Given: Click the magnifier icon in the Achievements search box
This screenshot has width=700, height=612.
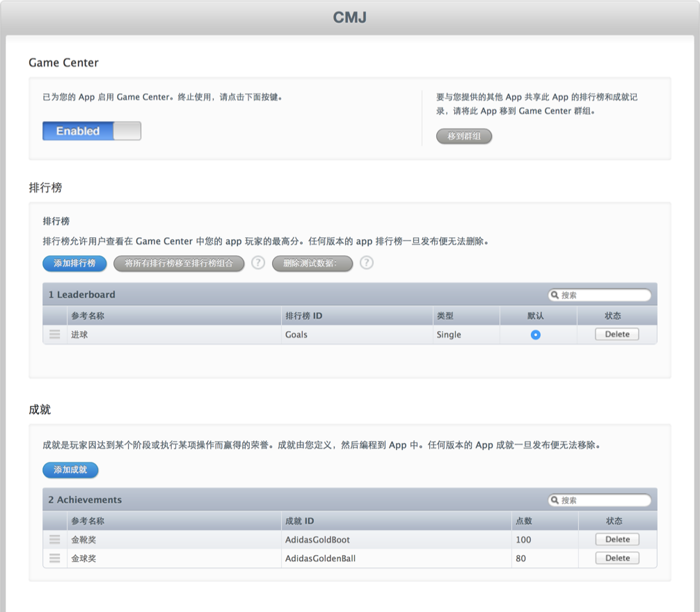Looking at the screenshot, I should tap(553, 500).
